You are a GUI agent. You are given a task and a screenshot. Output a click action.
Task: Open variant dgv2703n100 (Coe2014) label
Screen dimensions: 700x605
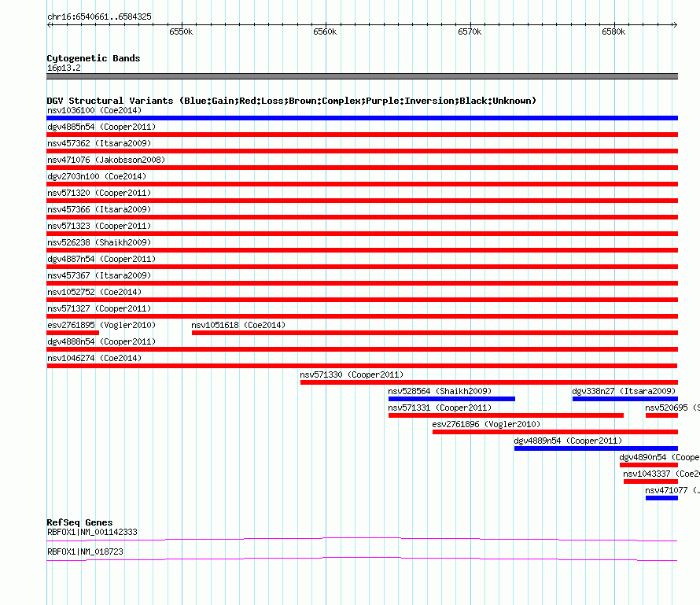[x=97, y=176]
